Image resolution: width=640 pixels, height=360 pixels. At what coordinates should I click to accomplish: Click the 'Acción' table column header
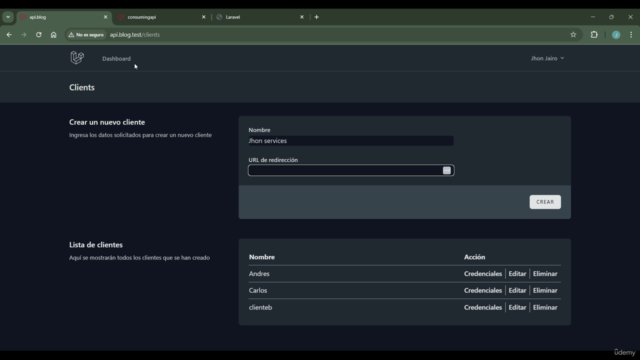(474, 257)
